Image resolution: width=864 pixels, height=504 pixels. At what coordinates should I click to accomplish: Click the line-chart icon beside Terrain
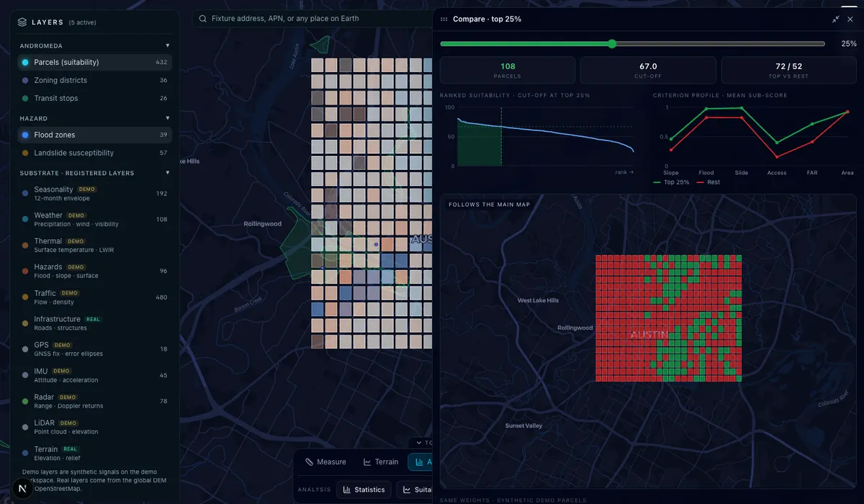coord(367,462)
